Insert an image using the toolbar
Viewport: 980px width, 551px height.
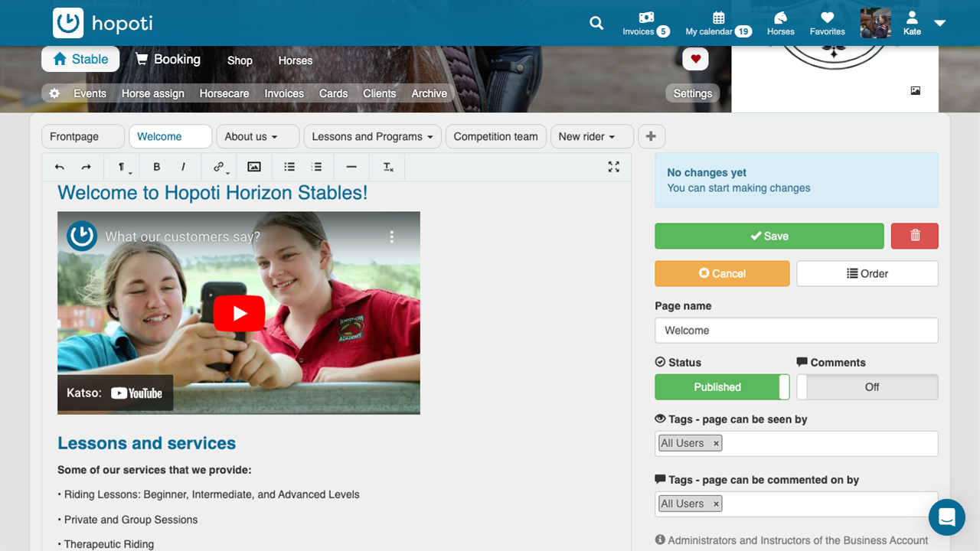pyautogui.click(x=254, y=167)
